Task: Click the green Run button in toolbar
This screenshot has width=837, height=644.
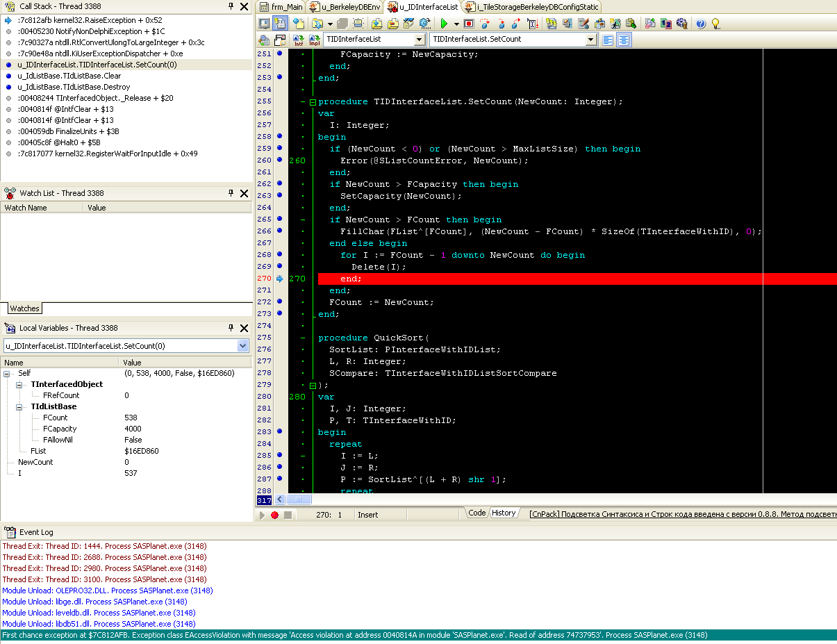Action: click(444, 24)
